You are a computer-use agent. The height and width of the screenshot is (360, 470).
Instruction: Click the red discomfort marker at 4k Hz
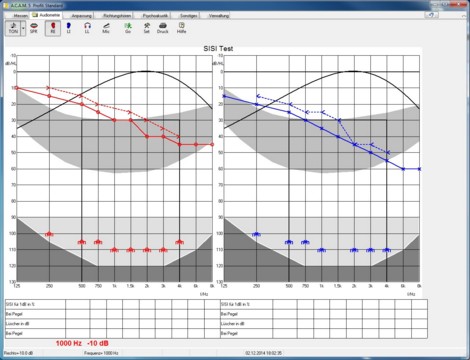(x=180, y=242)
